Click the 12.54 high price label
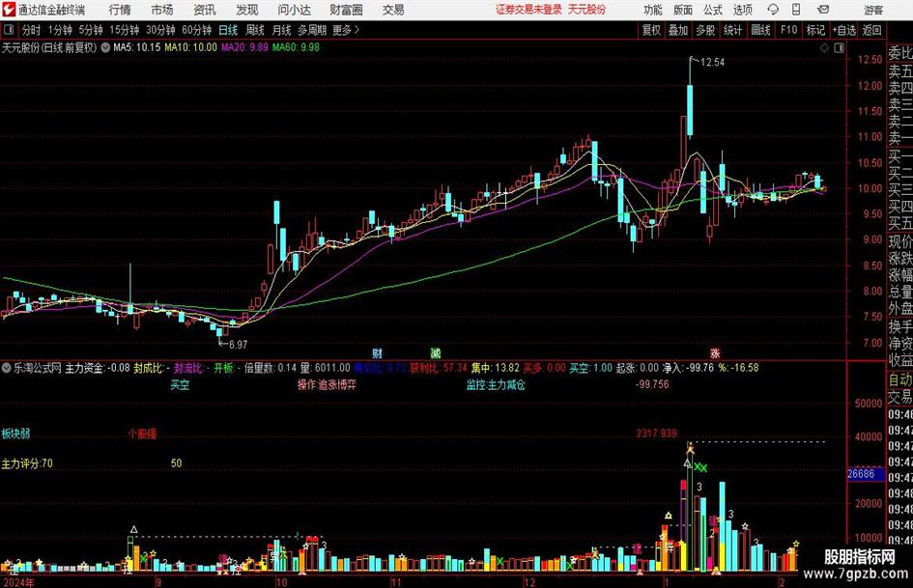 tap(712, 63)
